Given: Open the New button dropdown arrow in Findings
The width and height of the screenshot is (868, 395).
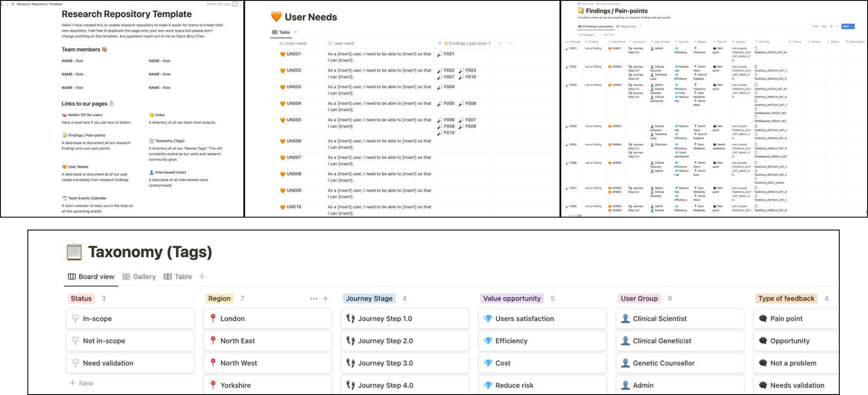Looking at the screenshot, I should [852, 26].
